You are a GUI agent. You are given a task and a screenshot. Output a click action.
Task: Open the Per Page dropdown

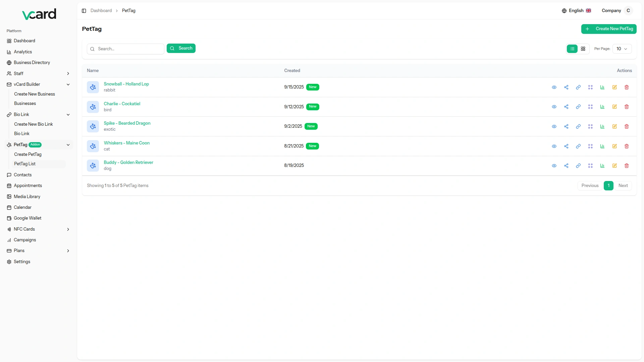[622, 49]
